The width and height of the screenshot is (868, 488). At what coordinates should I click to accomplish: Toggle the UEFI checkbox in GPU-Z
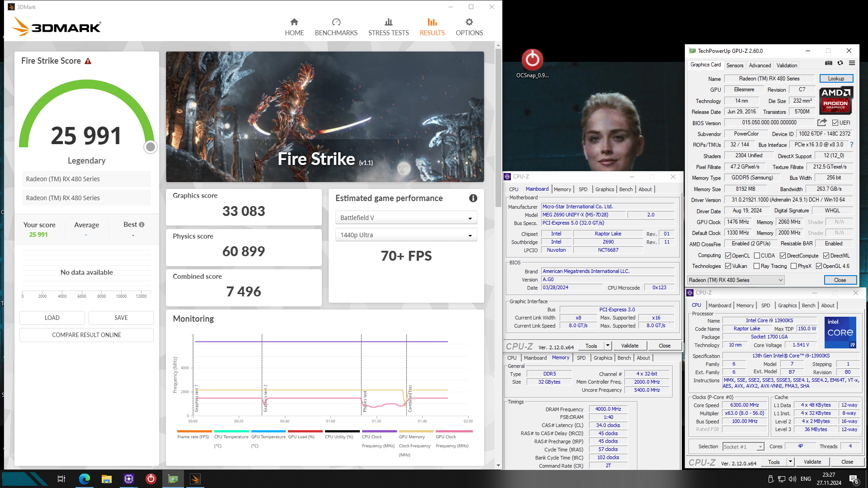tap(835, 123)
